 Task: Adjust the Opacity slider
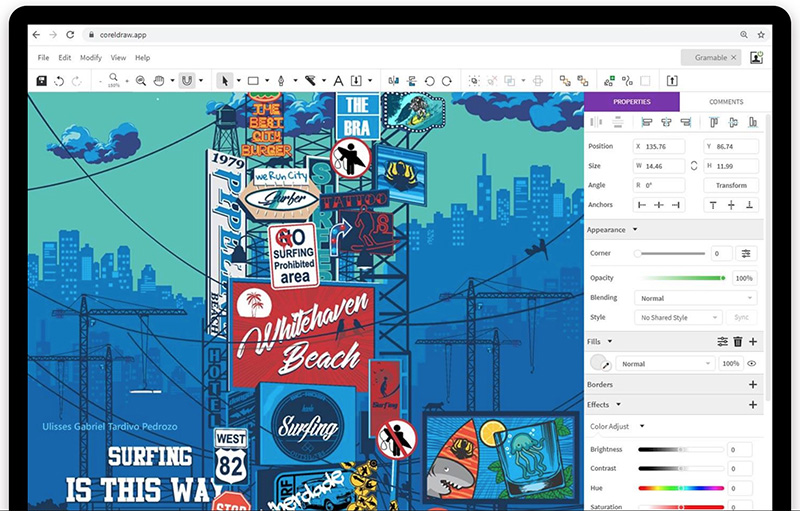pyautogui.click(x=683, y=278)
